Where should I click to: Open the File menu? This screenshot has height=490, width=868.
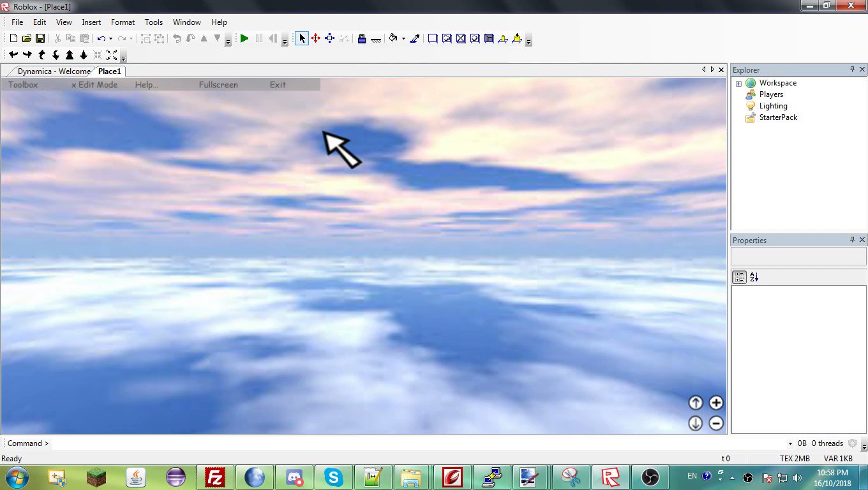[17, 22]
